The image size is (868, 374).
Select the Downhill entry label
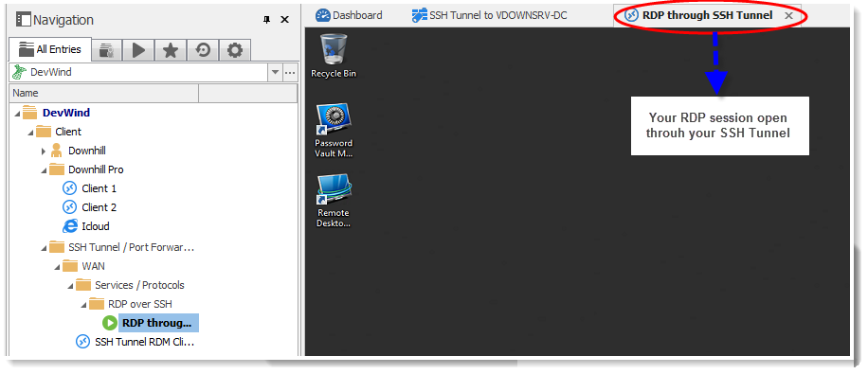pyautogui.click(x=87, y=151)
